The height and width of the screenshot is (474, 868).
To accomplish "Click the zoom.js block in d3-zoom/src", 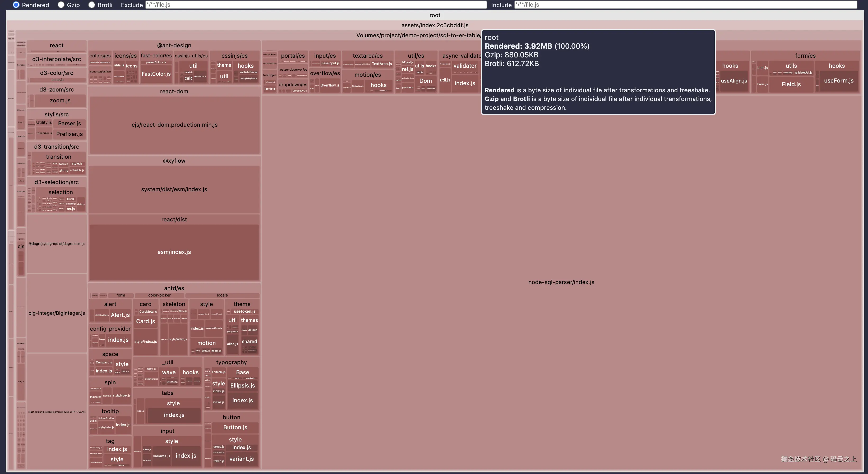I will click(60, 101).
